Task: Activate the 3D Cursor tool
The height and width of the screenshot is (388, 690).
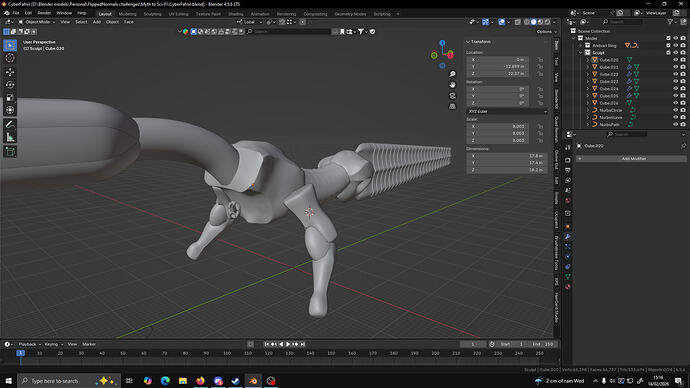Action: tap(10, 58)
